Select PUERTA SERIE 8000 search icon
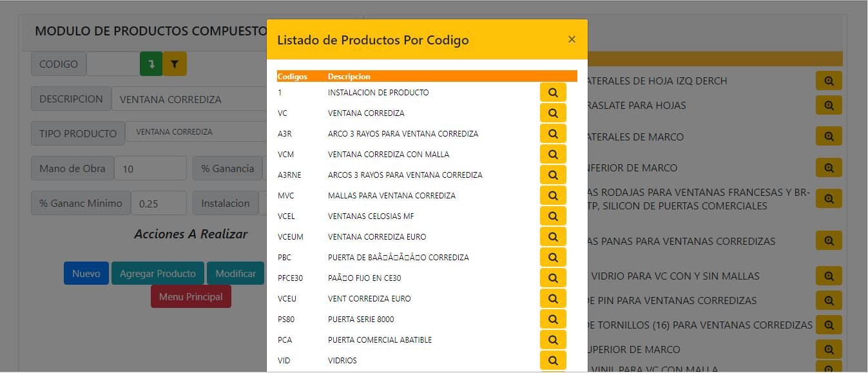Image resolution: width=868 pixels, height=373 pixels. pos(553,319)
